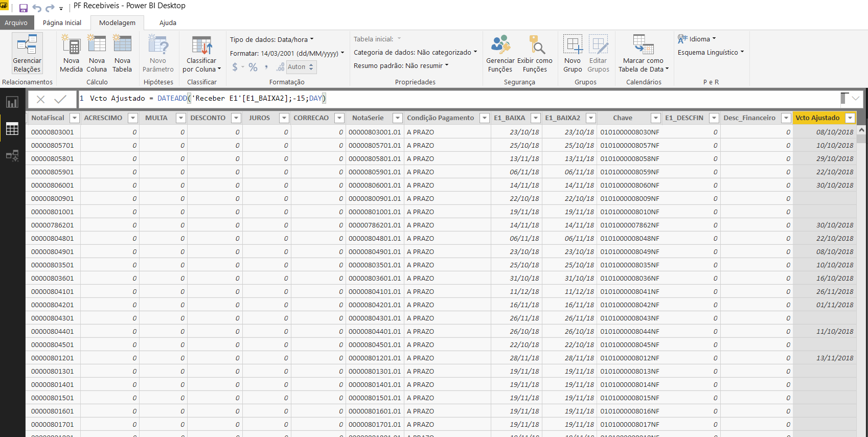Create a Nova Coluna
This screenshot has height=437, width=868.
pos(97,54)
